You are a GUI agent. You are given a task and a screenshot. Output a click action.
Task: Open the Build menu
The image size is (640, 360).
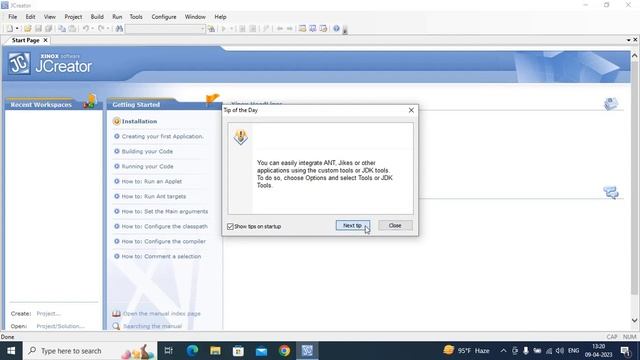pos(97,17)
